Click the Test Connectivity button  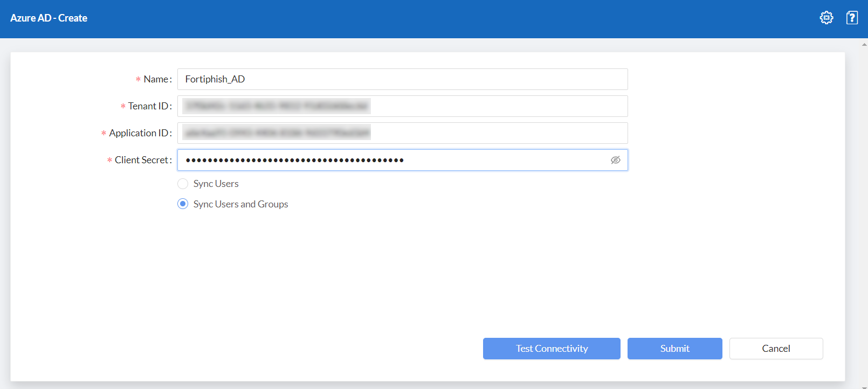pos(552,349)
